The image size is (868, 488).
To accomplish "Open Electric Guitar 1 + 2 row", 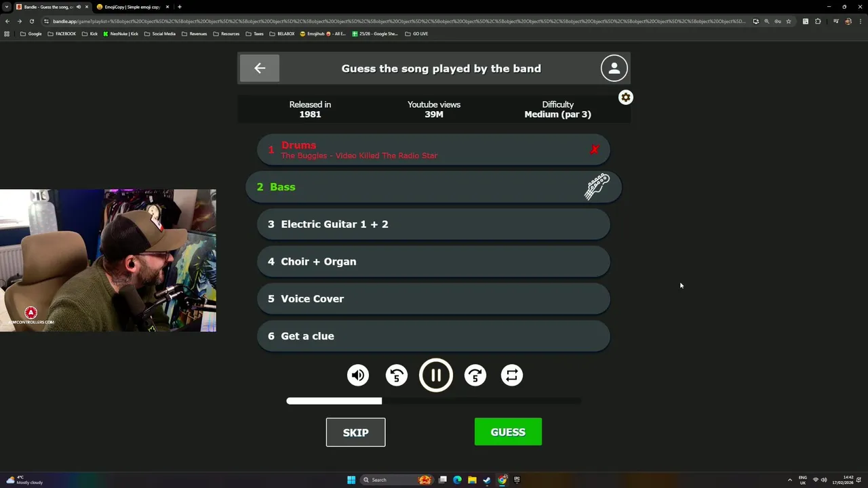I will tap(433, 224).
